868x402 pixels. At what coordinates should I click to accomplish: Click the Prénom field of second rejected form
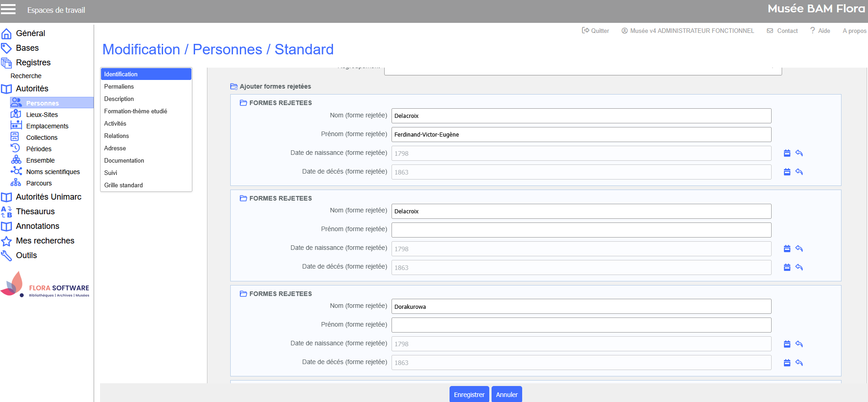tap(581, 230)
